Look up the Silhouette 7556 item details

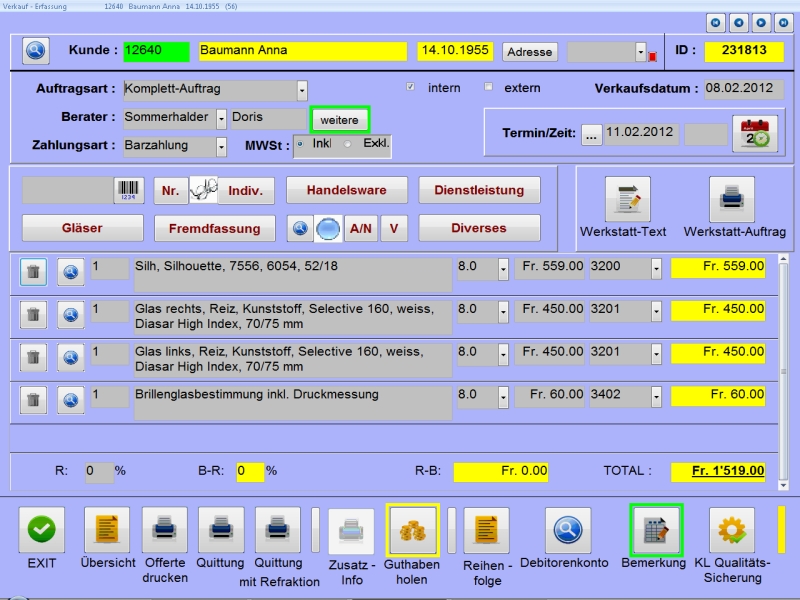70,271
